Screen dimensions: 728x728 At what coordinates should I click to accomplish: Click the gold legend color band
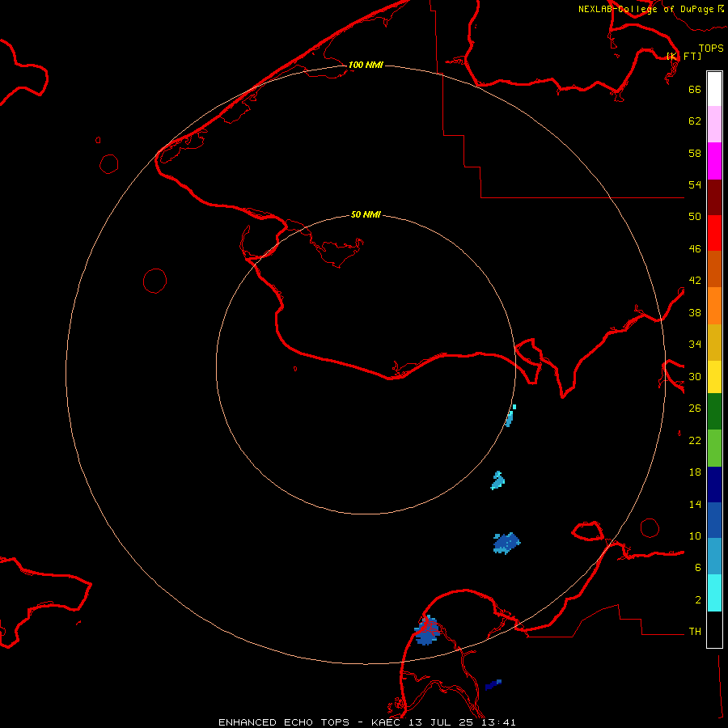click(x=714, y=342)
